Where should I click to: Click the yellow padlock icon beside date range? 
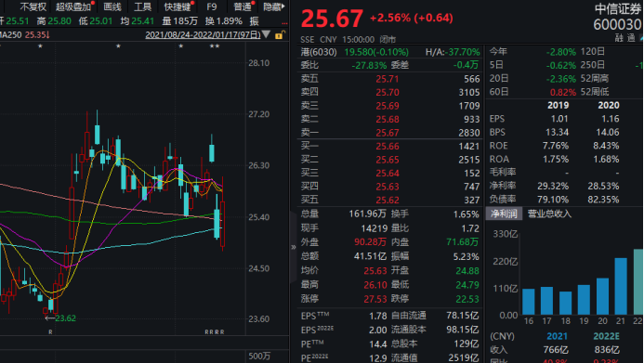coord(280,35)
